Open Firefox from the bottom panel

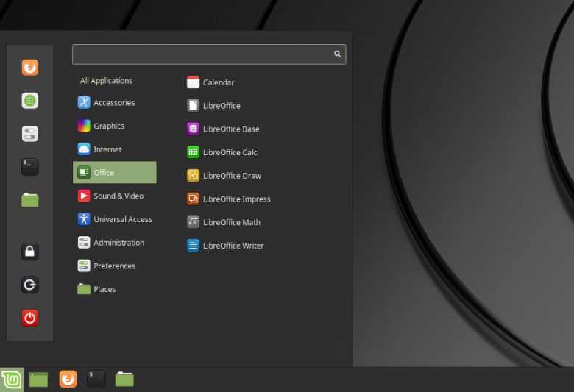(68, 379)
